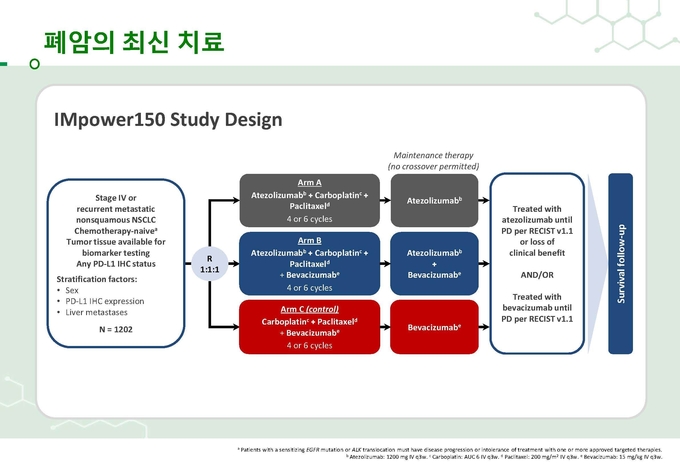Select the 'IMpower150 Study Design' heading
680x471 pixels.
168,120
